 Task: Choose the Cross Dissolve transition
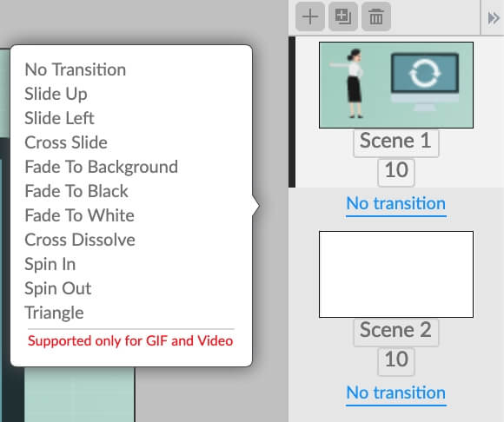(x=80, y=240)
